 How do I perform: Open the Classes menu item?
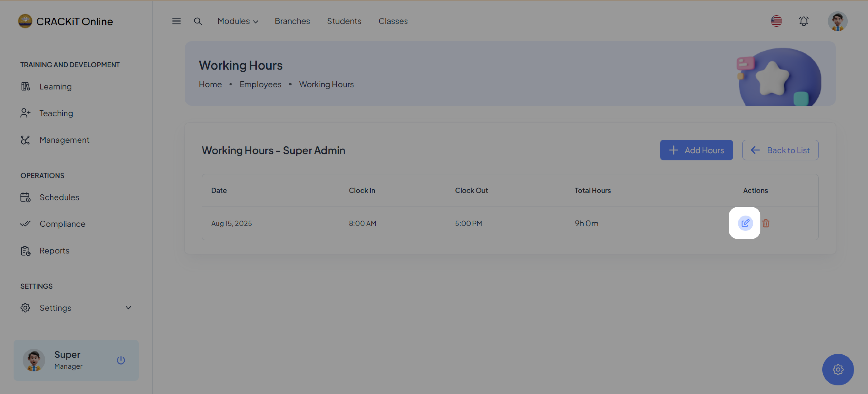393,21
